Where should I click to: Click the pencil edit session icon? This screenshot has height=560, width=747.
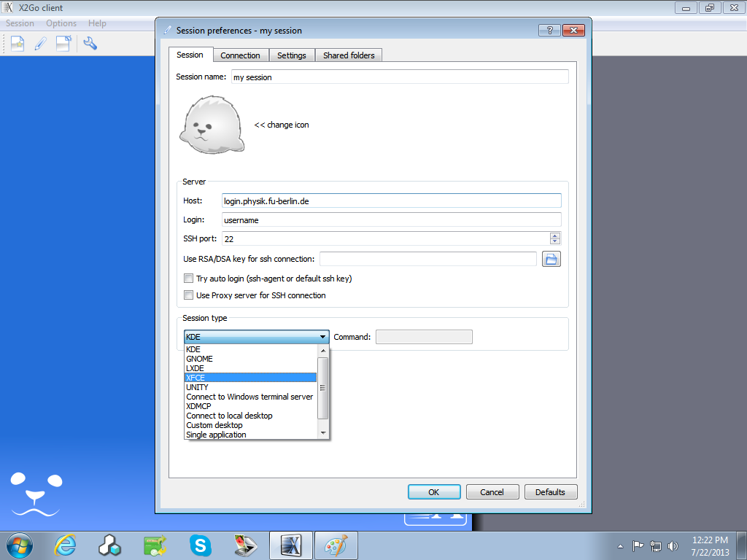pyautogui.click(x=40, y=44)
